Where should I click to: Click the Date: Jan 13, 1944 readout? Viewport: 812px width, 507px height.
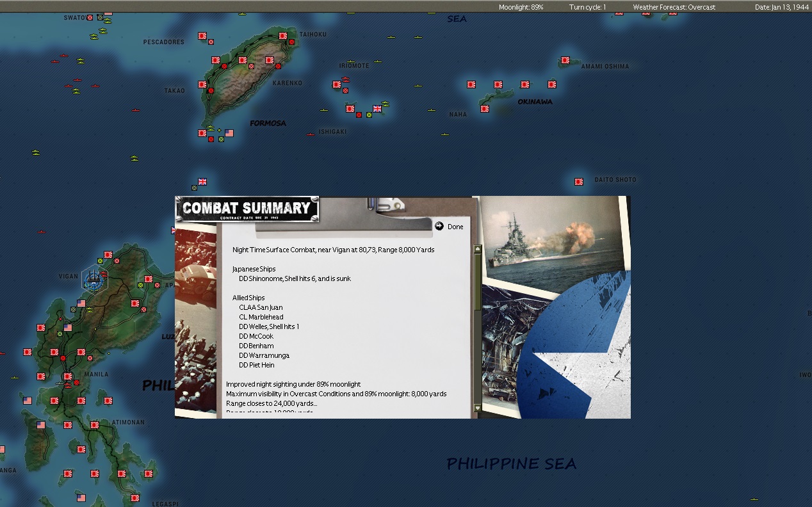tap(782, 7)
